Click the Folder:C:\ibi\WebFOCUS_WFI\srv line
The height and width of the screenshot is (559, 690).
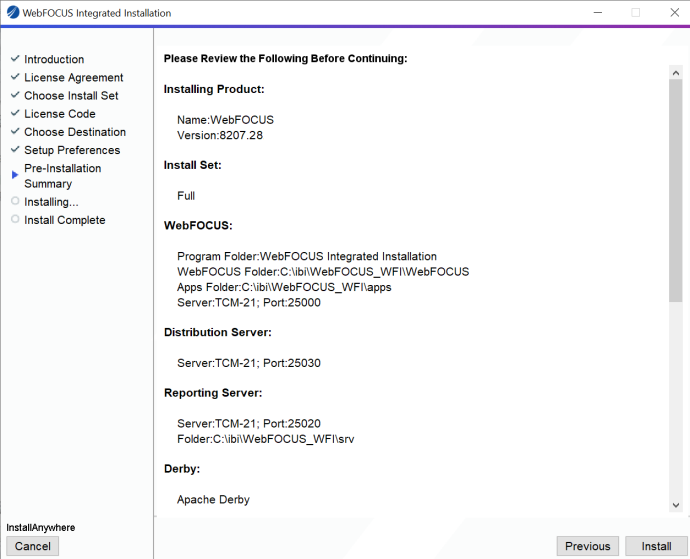coord(265,439)
